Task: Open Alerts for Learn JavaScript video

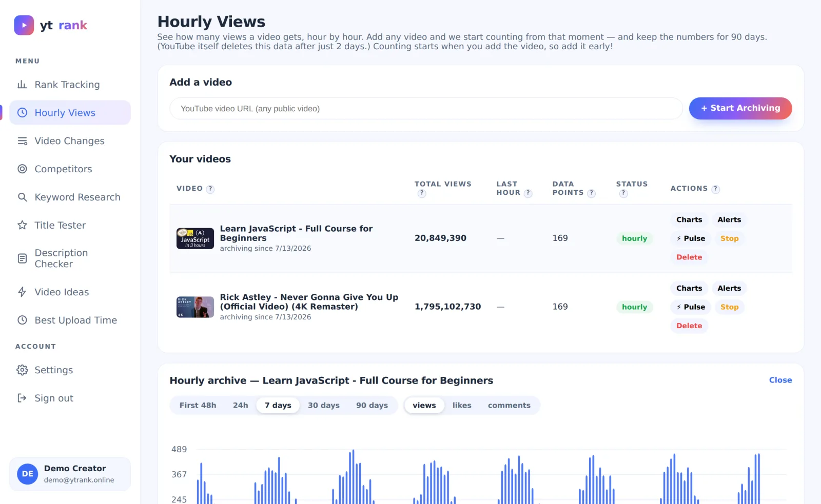Action: click(729, 219)
